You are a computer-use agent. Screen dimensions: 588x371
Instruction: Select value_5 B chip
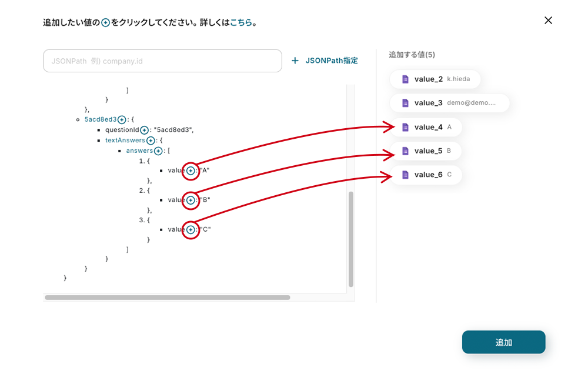coord(426,151)
